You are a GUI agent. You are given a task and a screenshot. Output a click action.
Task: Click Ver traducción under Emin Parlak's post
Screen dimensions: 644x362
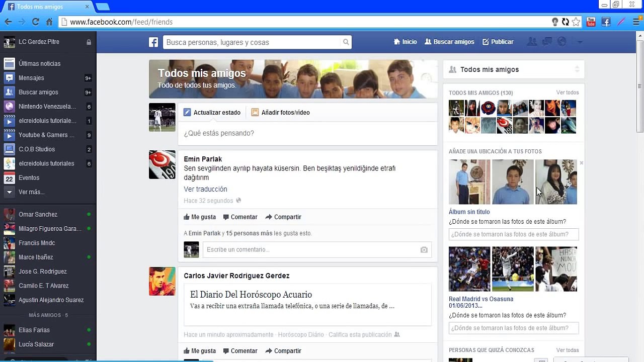(x=205, y=190)
